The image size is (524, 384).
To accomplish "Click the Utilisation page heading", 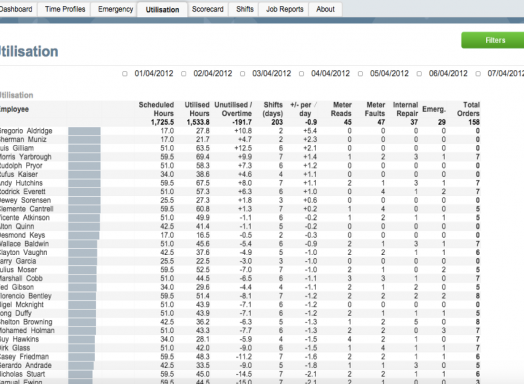I will [29, 51].
